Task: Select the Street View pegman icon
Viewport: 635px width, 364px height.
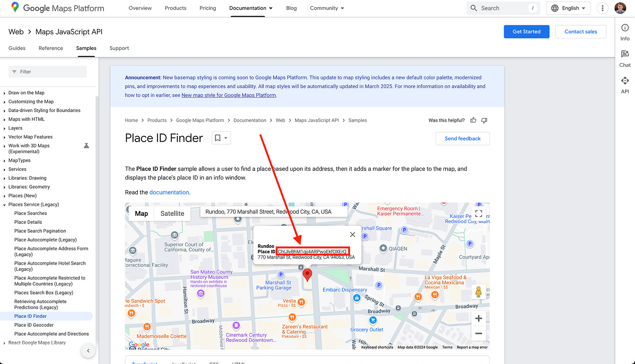Action: (478, 292)
